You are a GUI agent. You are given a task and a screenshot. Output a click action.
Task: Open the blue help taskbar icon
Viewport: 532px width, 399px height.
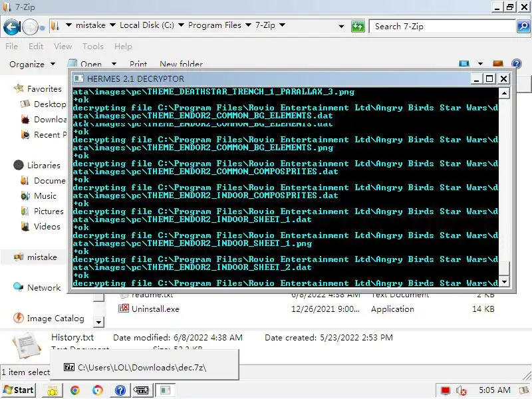click(x=120, y=390)
